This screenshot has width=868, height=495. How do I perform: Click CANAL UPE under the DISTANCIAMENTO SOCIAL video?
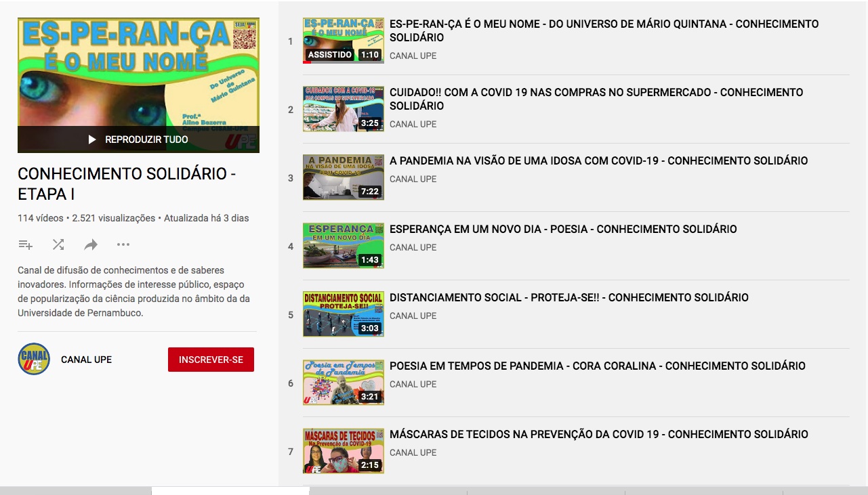click(x=413, y=316)
